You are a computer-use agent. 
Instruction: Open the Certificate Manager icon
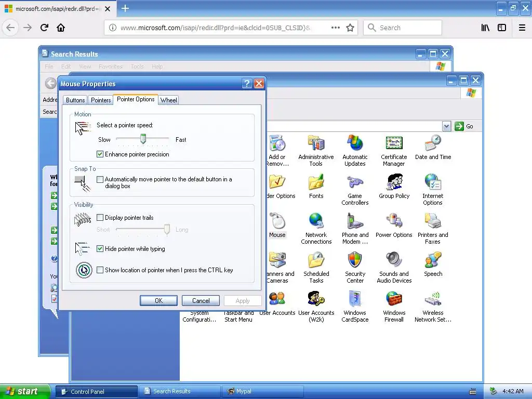[x=394, y=150]
